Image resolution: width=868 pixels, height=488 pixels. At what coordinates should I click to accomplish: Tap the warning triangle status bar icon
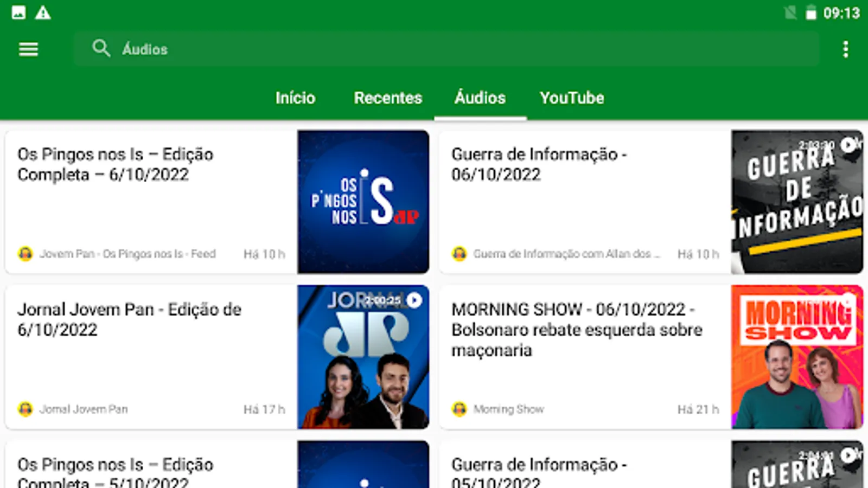click(43, 12)
